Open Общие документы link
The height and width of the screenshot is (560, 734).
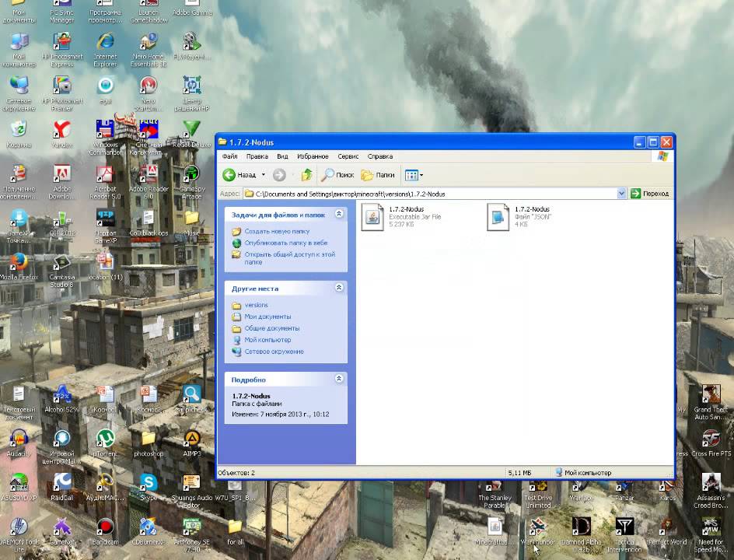[271, 329]
